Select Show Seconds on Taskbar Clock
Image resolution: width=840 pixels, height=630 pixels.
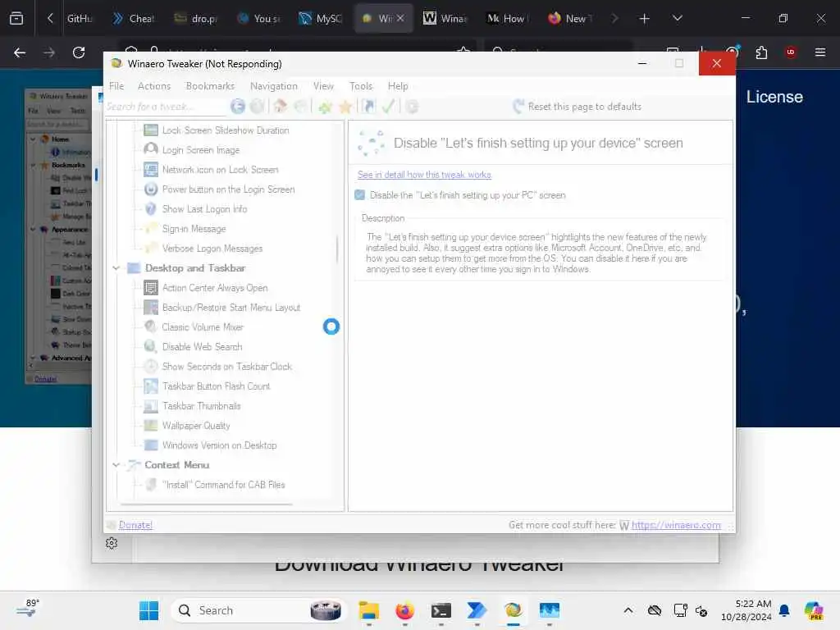click(x=226, y=367)
